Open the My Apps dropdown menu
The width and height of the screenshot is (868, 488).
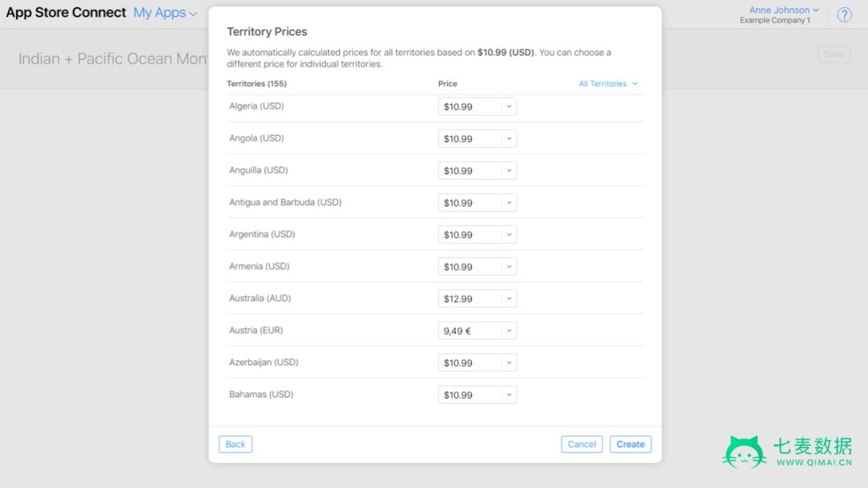pyautogui.click(x=165, y=13)
